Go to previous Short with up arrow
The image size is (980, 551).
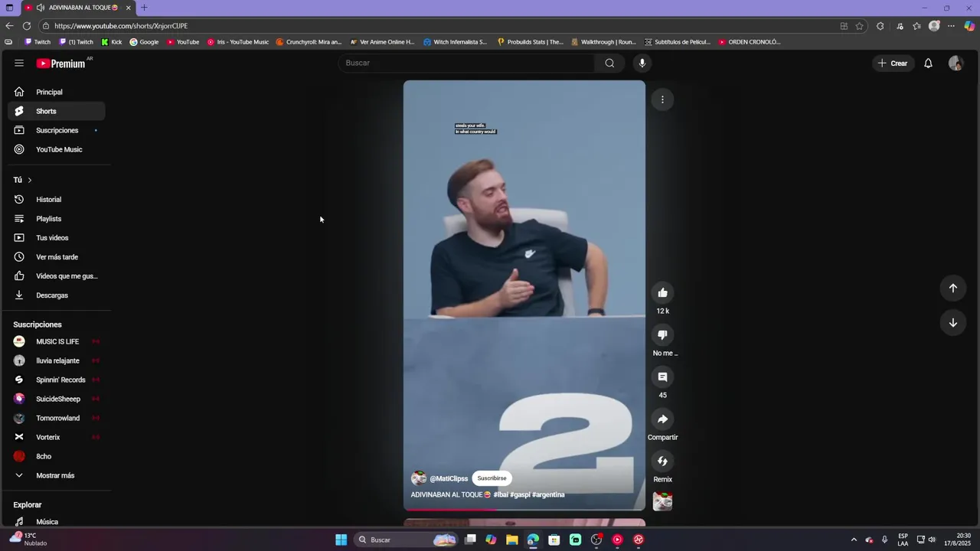tap(953, 288)
